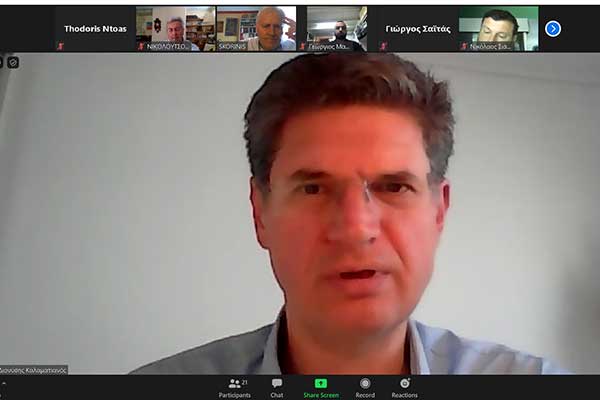Click the muted mic icon on Thodoris Ntoas tile
This screenshot has height=400, width=600.
pos(61,46)
